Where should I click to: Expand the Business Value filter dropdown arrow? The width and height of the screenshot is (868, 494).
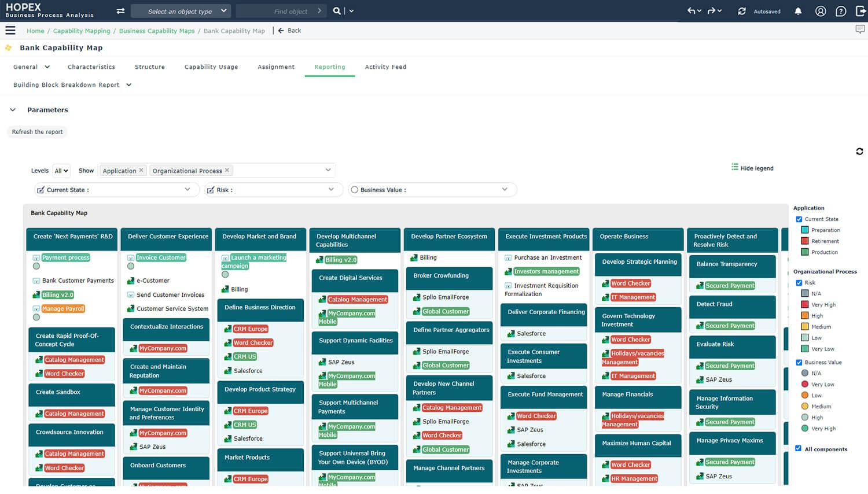point(505,189)
